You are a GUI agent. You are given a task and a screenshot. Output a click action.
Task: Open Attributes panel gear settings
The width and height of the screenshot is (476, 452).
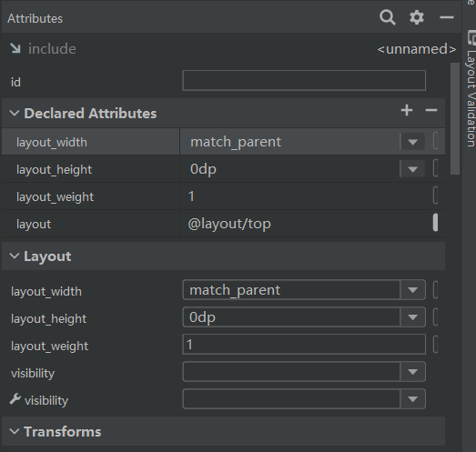pos(417,17)
